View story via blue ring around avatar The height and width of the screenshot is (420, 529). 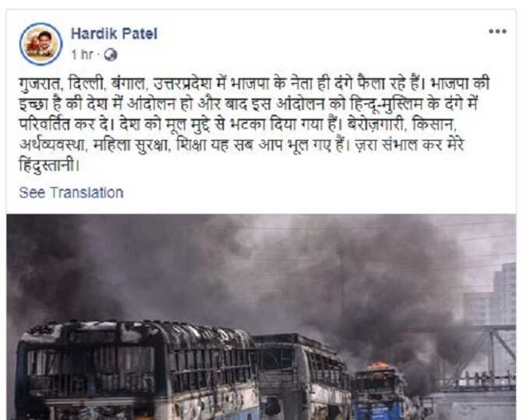point(40,44)
